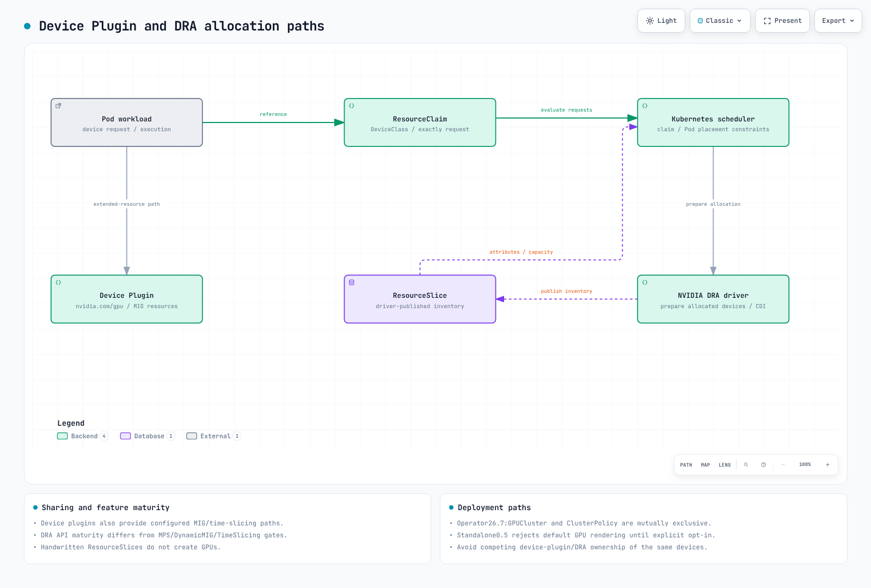871x588 pixels.
Task: Click the 'publish inventory' edge label
Action: [x=566, y=291]
